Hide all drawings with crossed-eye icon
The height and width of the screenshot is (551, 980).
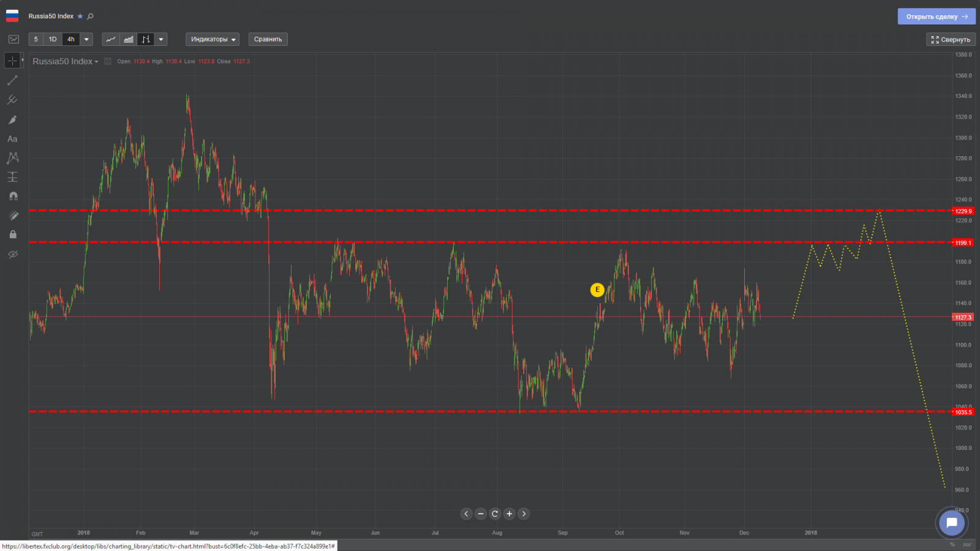click(12, 254)
